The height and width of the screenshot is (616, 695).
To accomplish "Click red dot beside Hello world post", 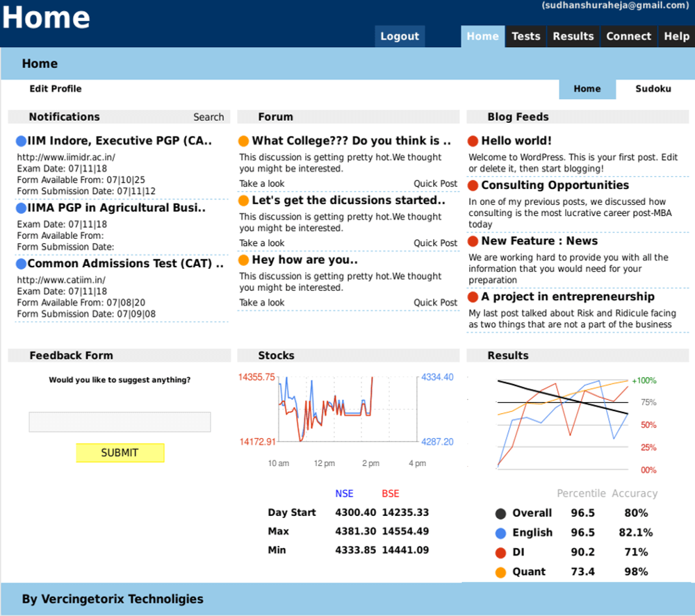I will pyautogui.click(x=473, y=141).
